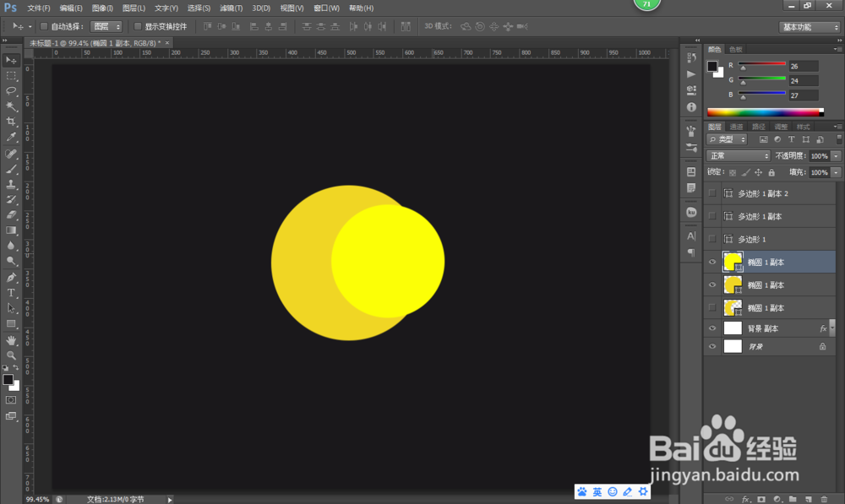This screenshot has width=845, height=504.
Task: Select the Eraser tool
Action: pyautogui.click(x=11, y=214)
